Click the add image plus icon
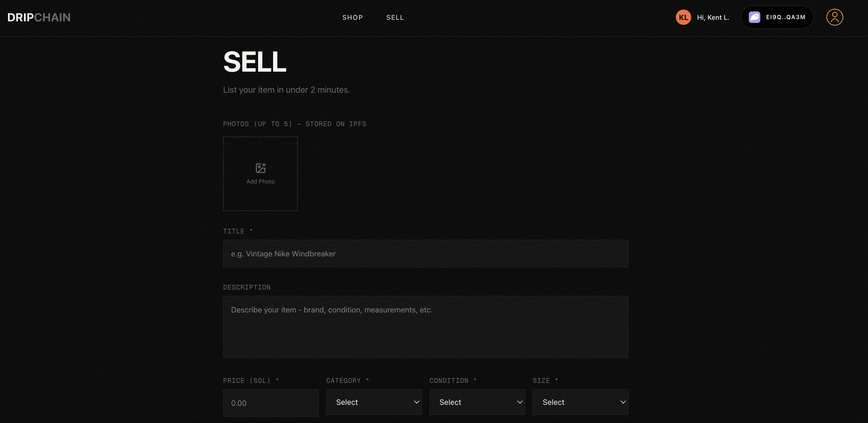 point(260,168)
